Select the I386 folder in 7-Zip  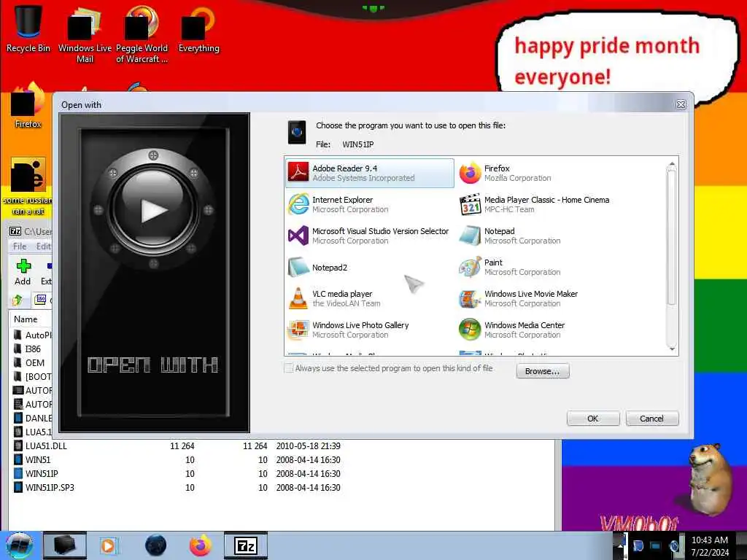tap(32, 349)
